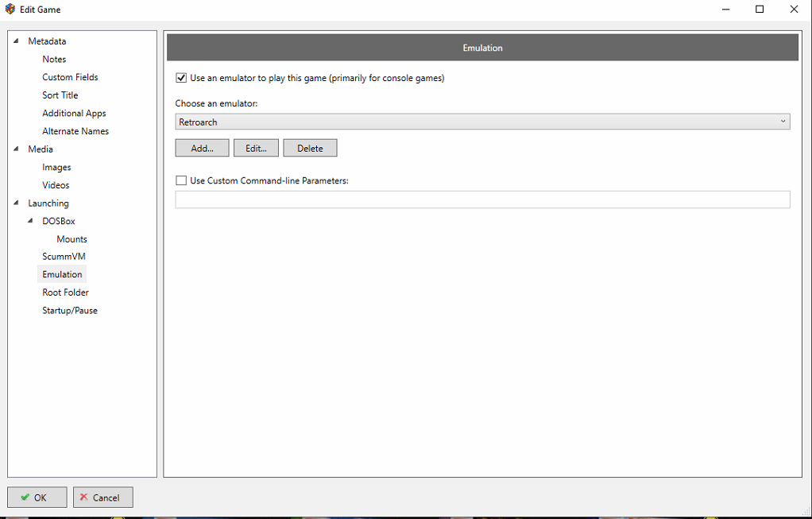Click the Edit... emulator button
812x519 pixels.
point(256,148)
